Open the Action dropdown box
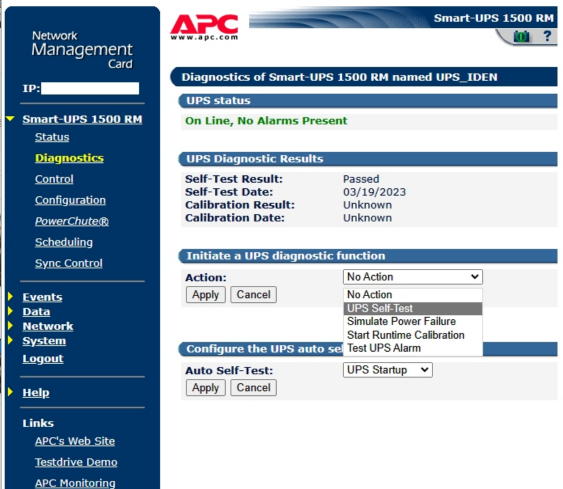Image resolution: width=563 pixels, height=489 pixels. (413, 277)
